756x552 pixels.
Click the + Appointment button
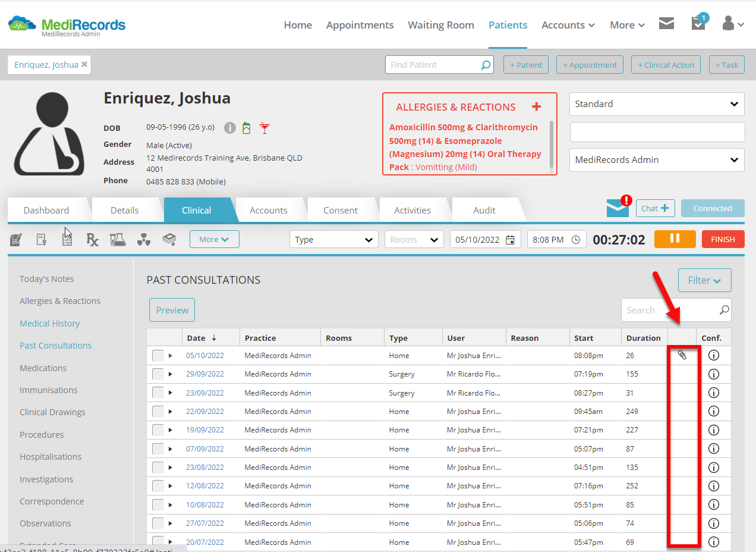click(x=590, y=65)
